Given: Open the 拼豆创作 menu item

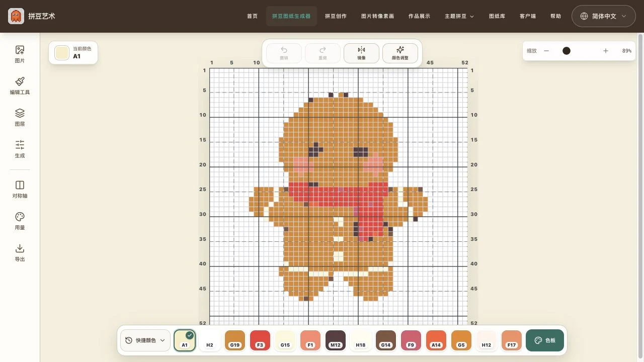Looking at the screenshot, I should tap(336, 16).
